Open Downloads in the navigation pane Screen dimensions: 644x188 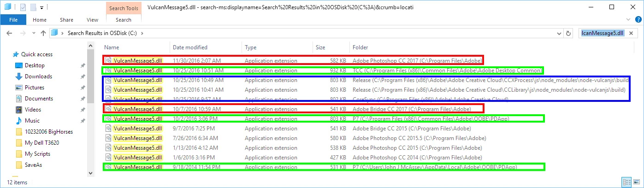click(38, 76)
